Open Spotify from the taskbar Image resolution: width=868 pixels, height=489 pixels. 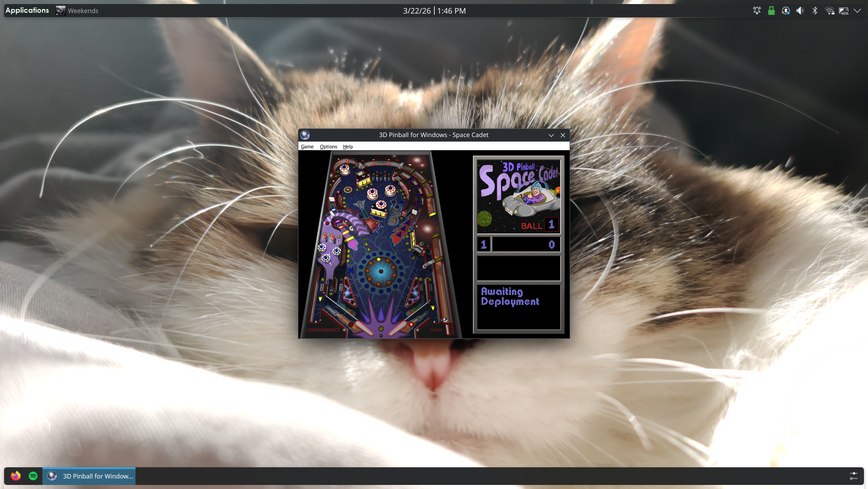click(x=33, y=476)
